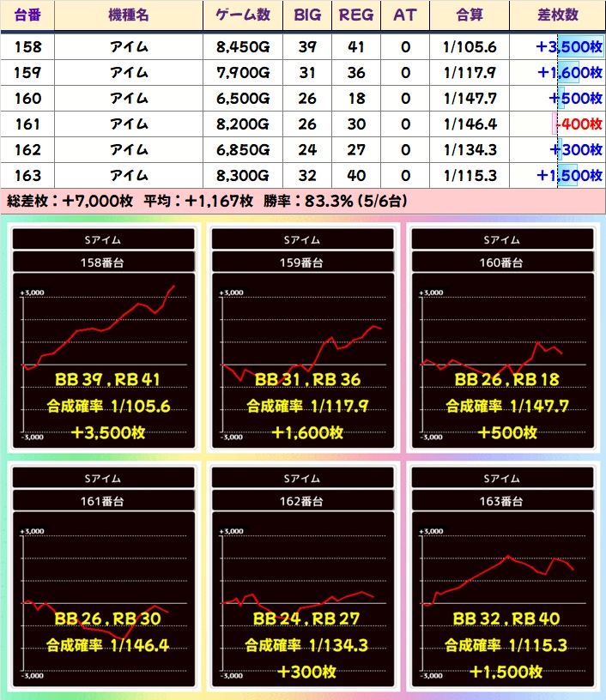606x700 pixels.
Task: Click the +1,500枚 bar in row 163
Action: click(570, 176)
